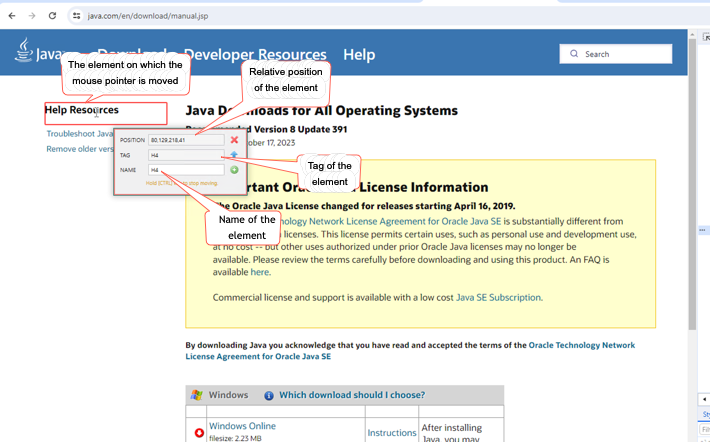
Task: Open the FAQ 'here' link
Action: [x=259, y=272]
